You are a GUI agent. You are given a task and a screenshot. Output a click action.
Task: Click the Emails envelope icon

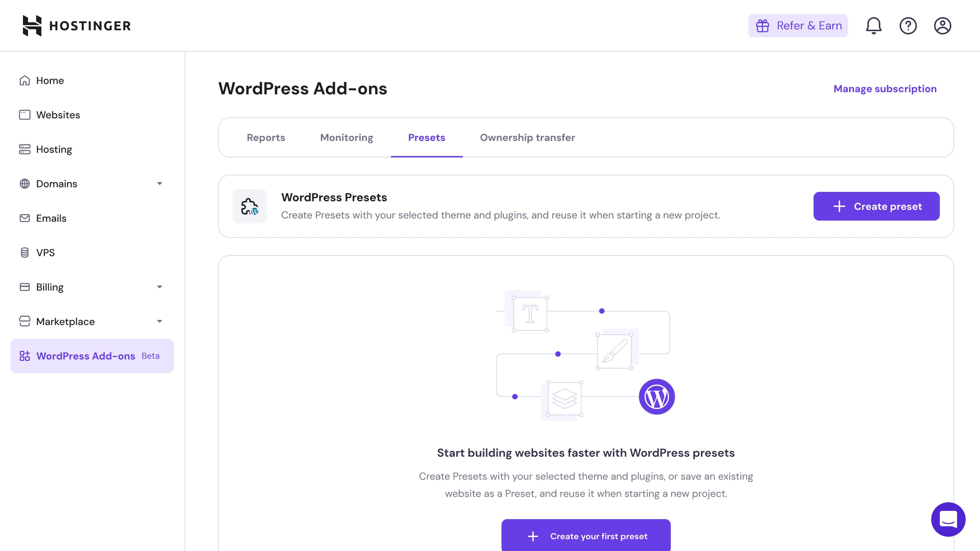(x=24, y=218)
